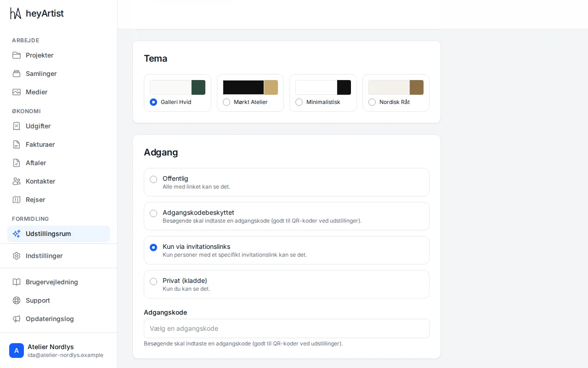The height and width of the screenshot is (368, 588).
Task: Focus the Adgangskode input field
Action: point(287,328)
